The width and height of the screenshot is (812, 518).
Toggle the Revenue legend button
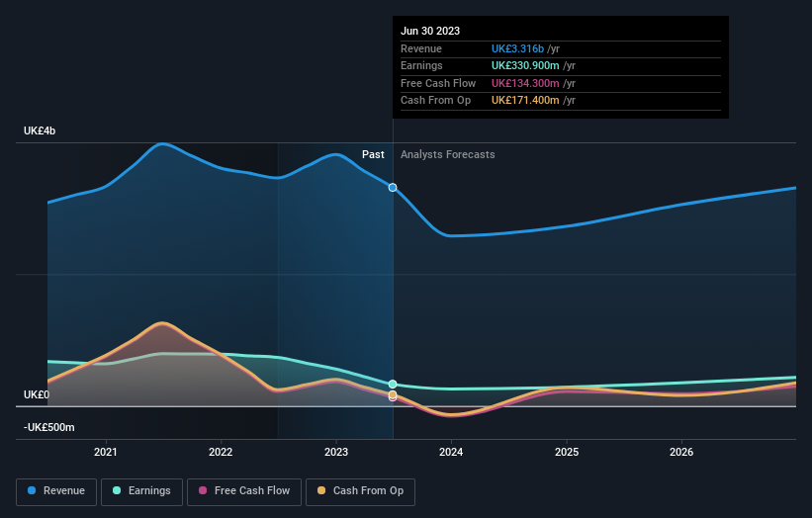coord(56,491)
